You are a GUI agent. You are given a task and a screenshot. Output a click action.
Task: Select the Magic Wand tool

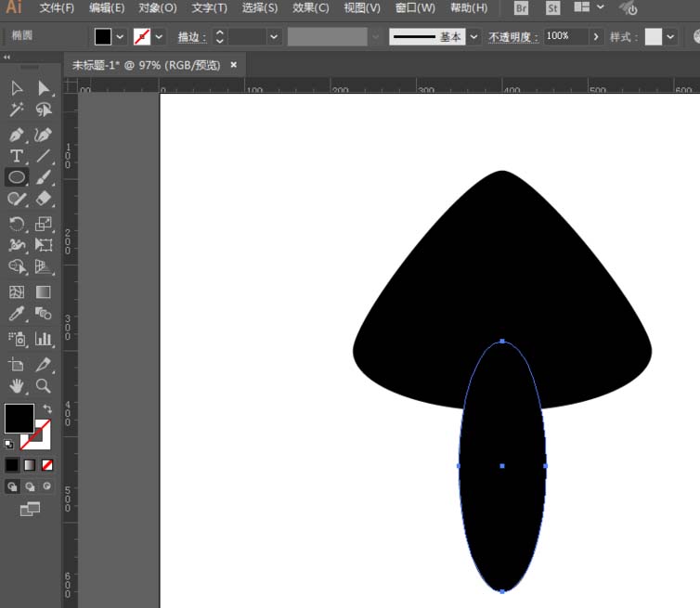coord(17,110)
